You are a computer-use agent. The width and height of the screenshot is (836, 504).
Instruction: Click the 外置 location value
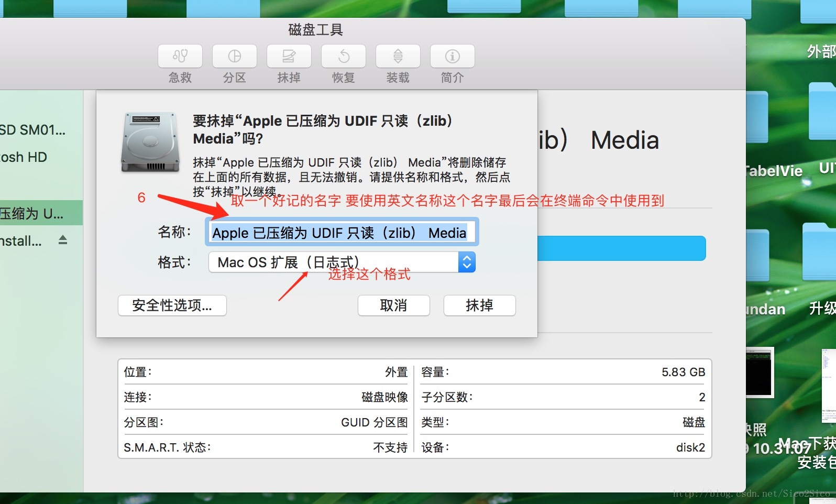[397, 372]
